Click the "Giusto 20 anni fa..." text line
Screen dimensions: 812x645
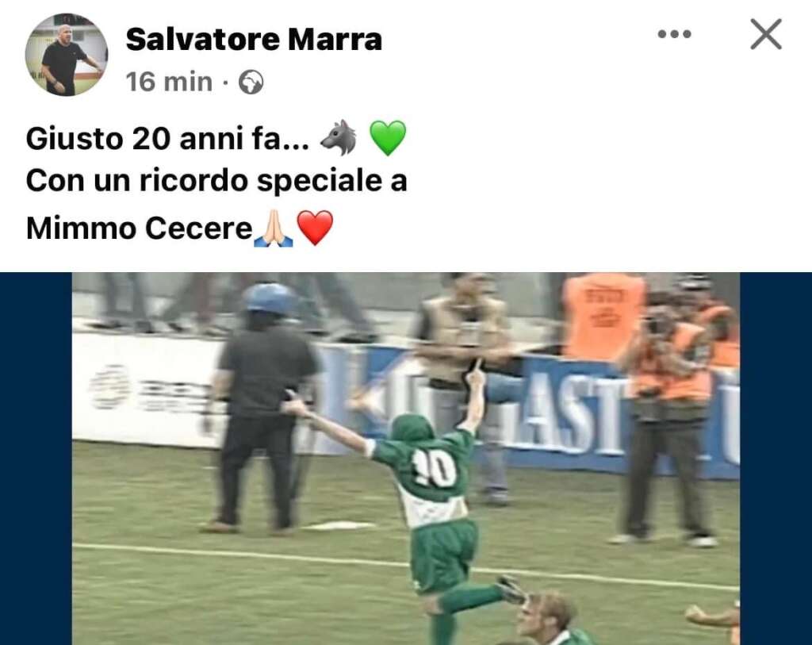(x=167, y=139)
